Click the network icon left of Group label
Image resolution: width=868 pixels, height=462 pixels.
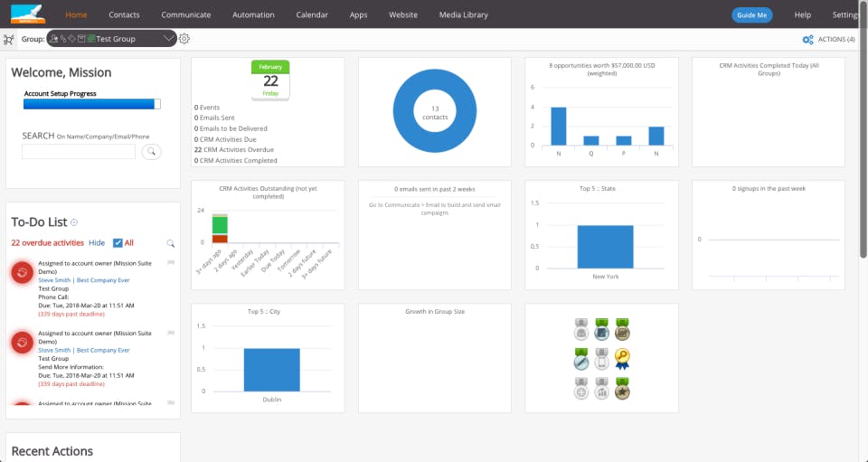pyautogui.click(x=9, y=39)
